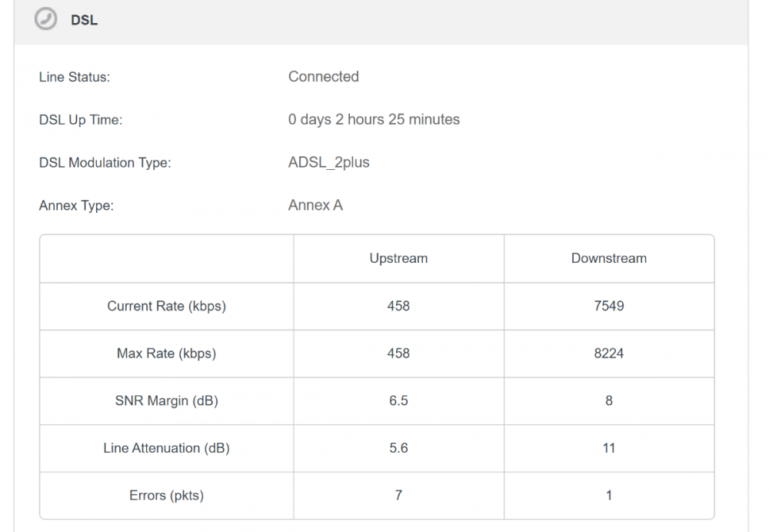Select the Errors (pkts) row label
This screenshot has width=769, height=532.
tap(166, 496)
